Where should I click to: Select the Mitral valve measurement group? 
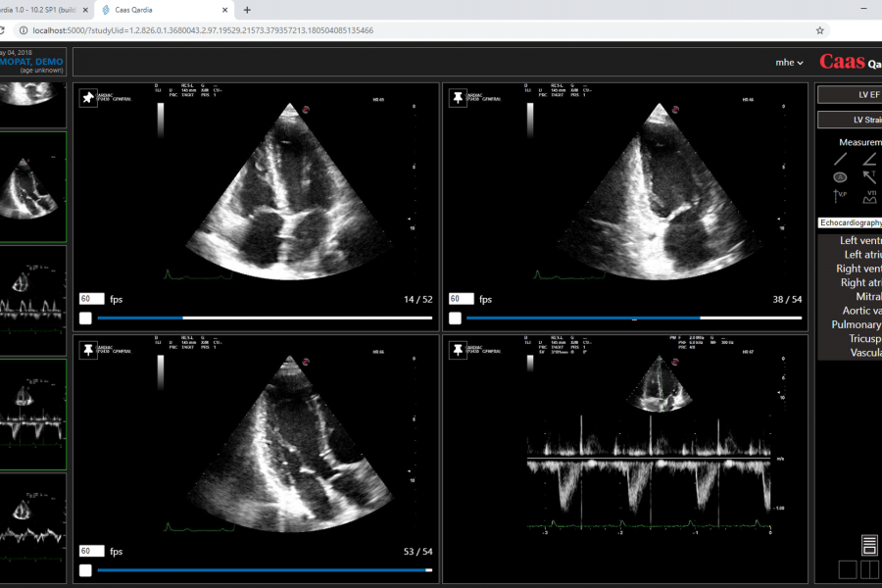pos(850,297)
